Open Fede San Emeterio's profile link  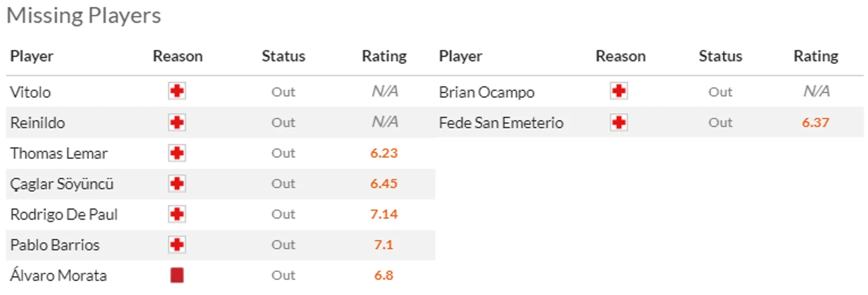click(x=501, y=123)
